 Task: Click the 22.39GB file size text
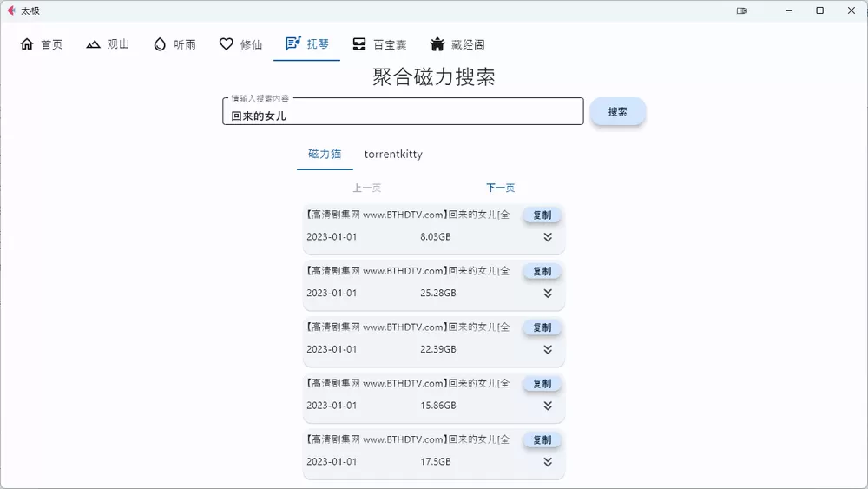437,349
